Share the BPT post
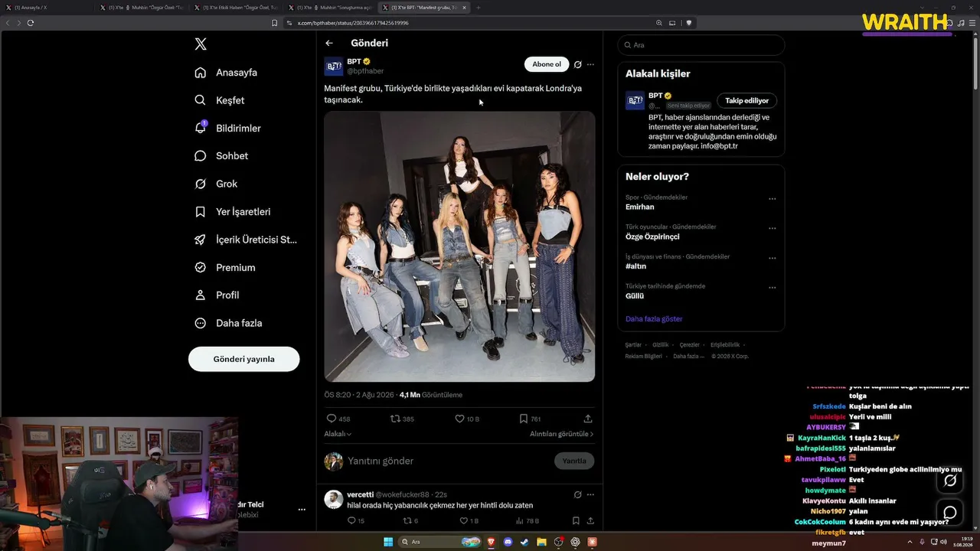The height and width of the screenshot is (551, 980). (x=588, y=419)
